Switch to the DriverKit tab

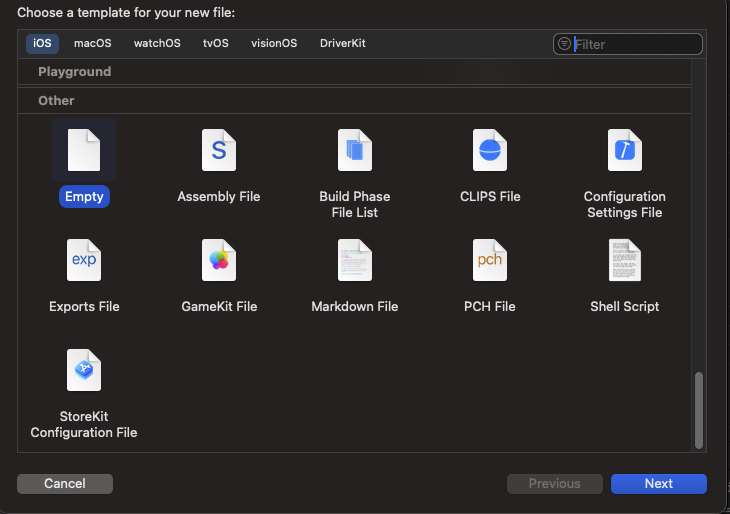tap(343, 43)
